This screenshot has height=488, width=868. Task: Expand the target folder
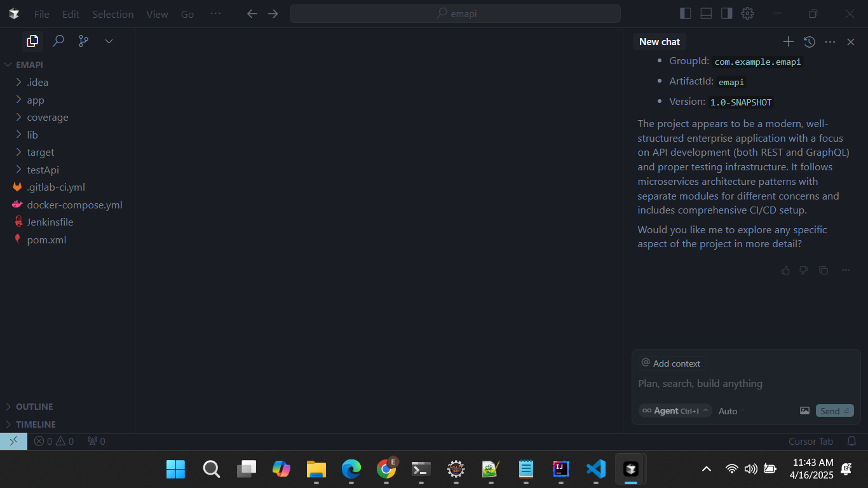(x=67, y=152)
